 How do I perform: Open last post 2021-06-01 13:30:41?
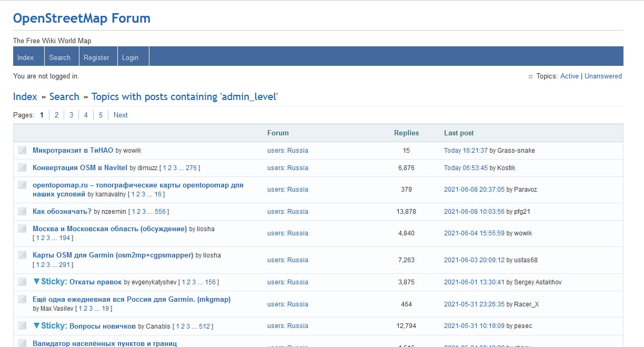(474, 282)
